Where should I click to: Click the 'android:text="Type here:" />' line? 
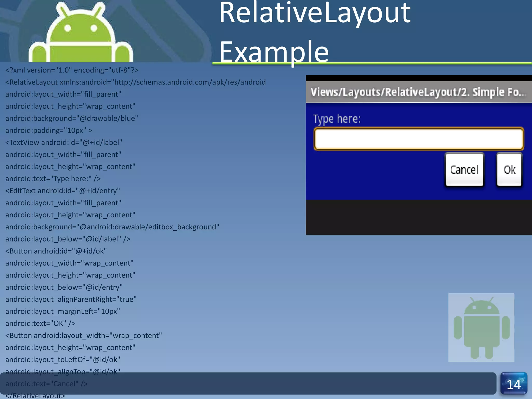point(53,179)
